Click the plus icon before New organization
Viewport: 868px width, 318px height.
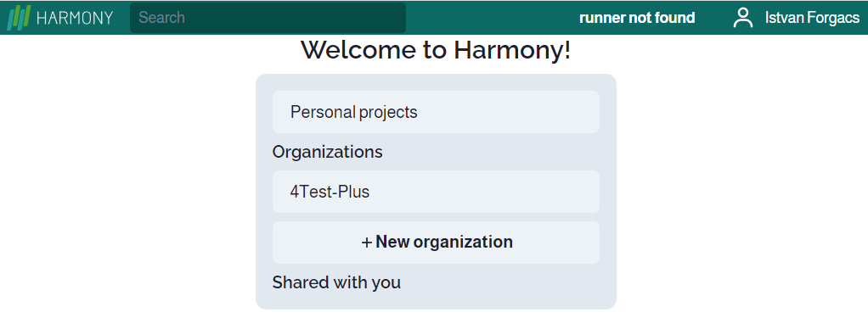[366, 243]
